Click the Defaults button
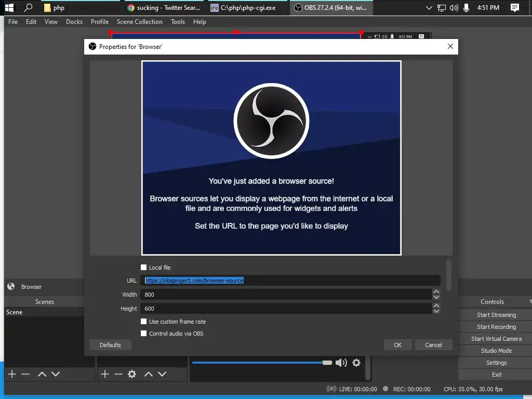Screen dimensions: 532x399 [110, 345]
